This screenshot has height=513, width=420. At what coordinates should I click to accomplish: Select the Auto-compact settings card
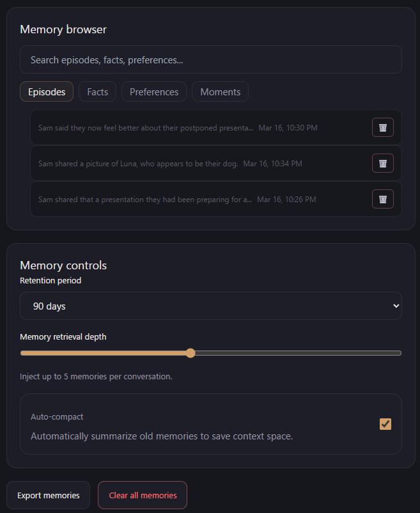pyautogui.click(x=210, y=424)
